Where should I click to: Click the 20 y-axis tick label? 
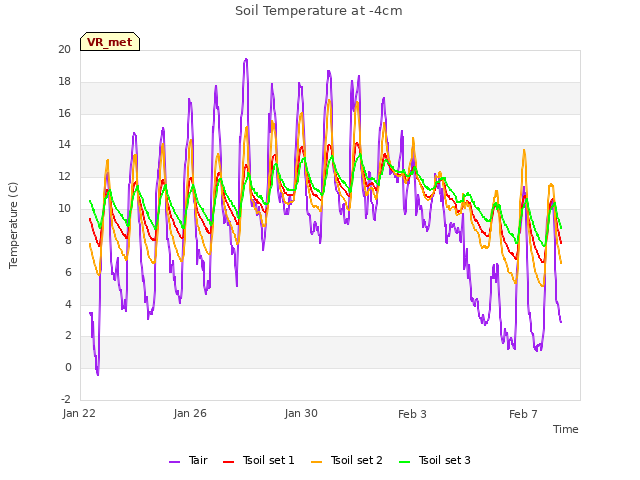[64, 49]
